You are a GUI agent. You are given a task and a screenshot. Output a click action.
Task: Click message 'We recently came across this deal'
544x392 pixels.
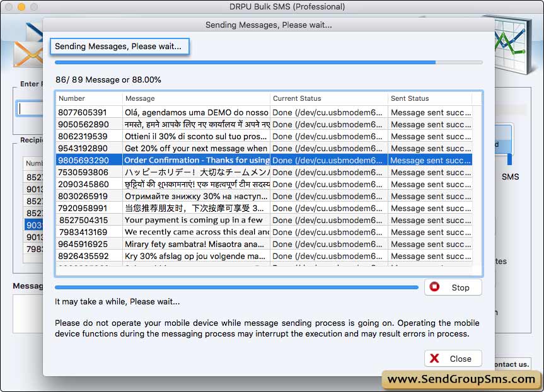[197, 232]
